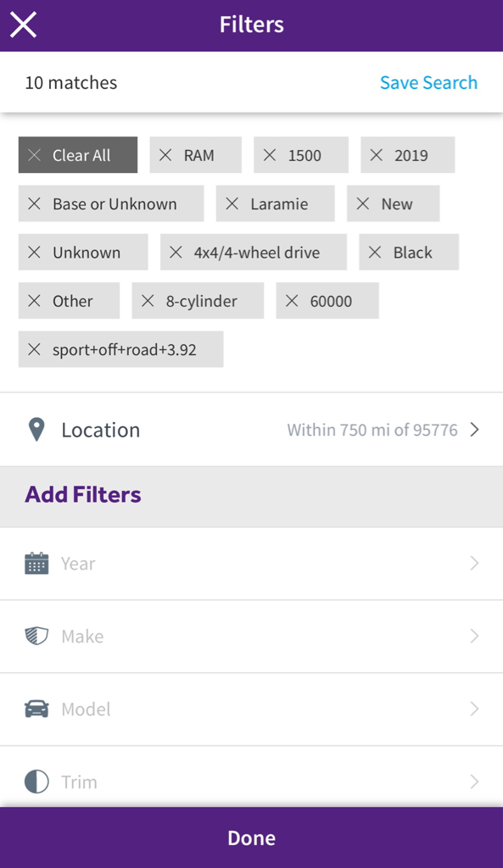Remove the 8-cylinder filter chip
The width and height of the screenshot is (503, 868).
(x=198, y=301)
